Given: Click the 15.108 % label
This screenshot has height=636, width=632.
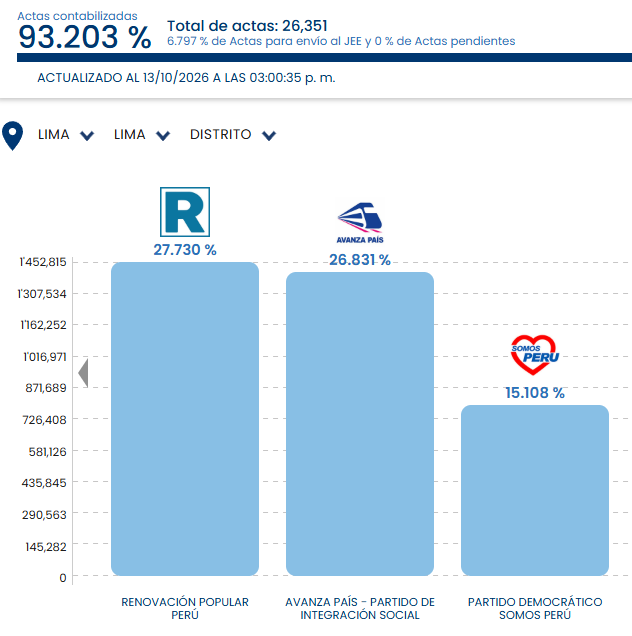Looking at the screenshot, I should (x=535, y=393).
